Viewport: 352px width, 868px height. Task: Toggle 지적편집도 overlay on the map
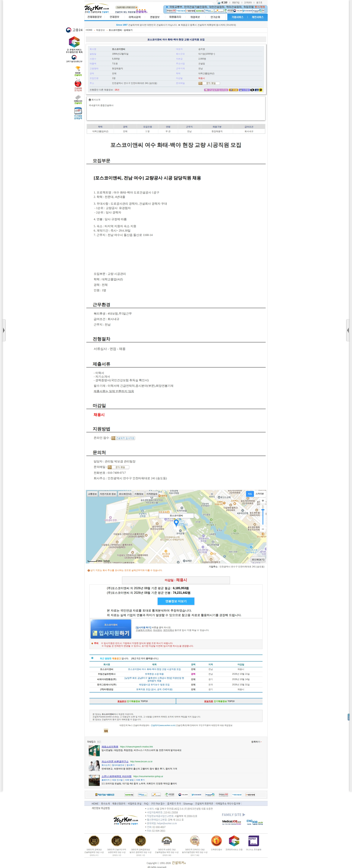click(x=152, y=494)
